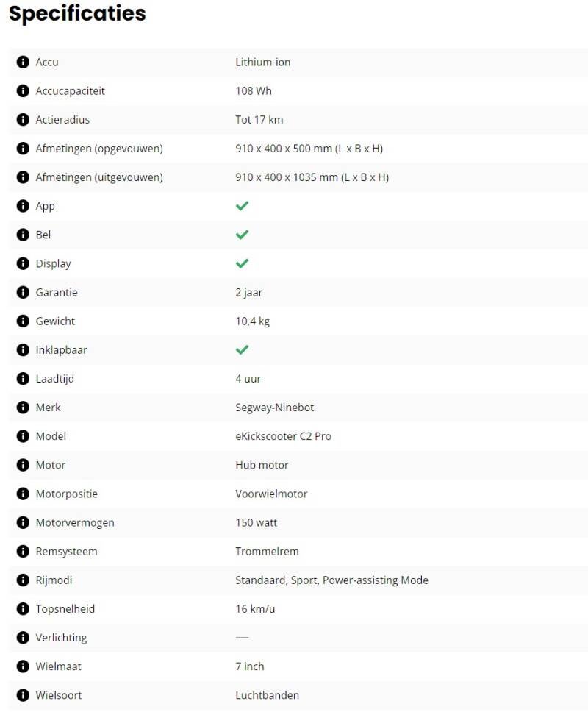Select the Inklapbaar green checkmark
Screen dimensions: 588x715
pyautogui.click(x=242, y=350)
